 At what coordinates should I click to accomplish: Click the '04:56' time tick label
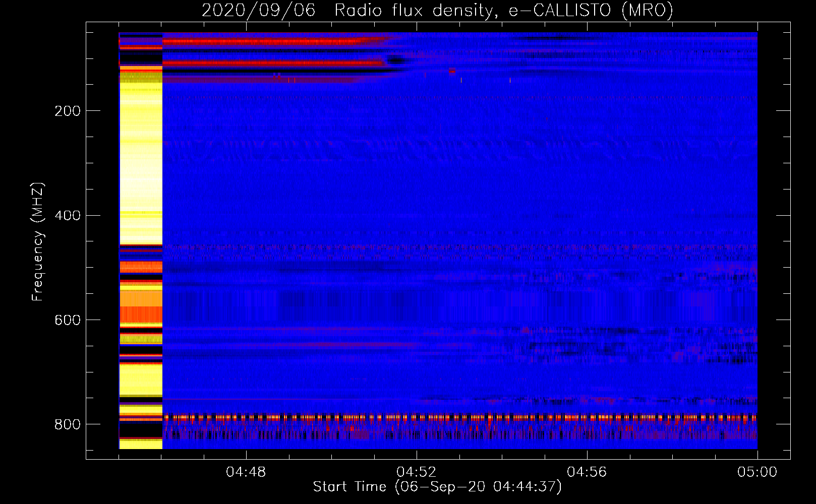tap(587, 472)
